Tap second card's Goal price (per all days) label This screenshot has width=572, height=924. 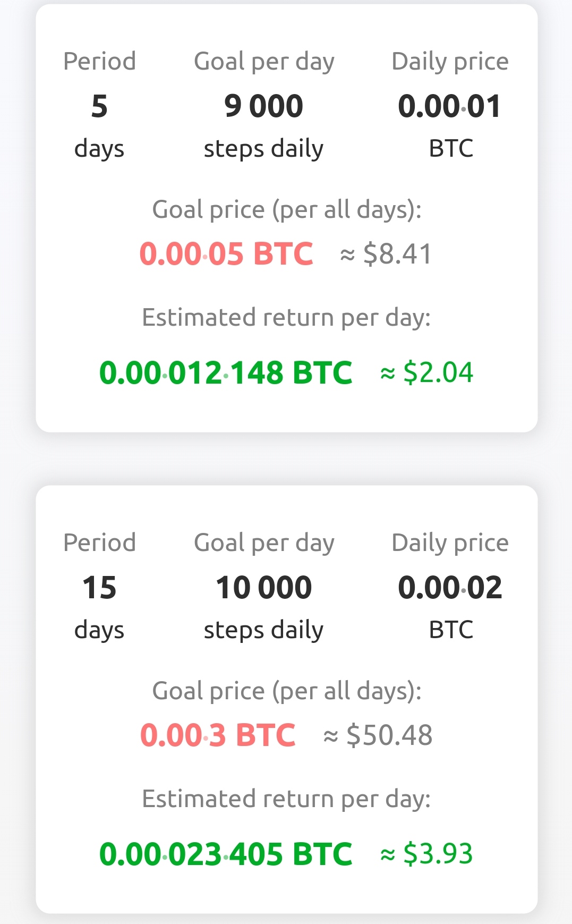[x=287, y=692]
